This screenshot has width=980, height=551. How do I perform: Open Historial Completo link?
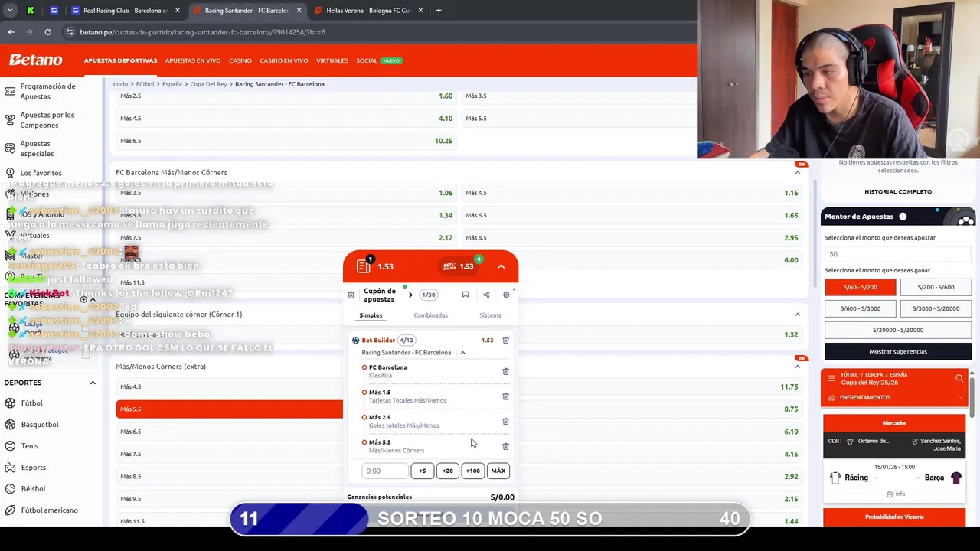[898, 192]
